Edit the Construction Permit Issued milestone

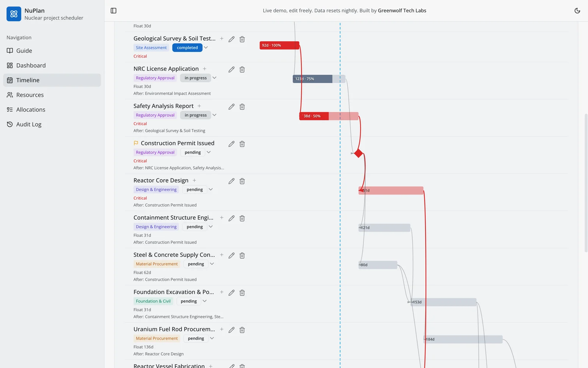pyautogui.click(x=232, y=144)
